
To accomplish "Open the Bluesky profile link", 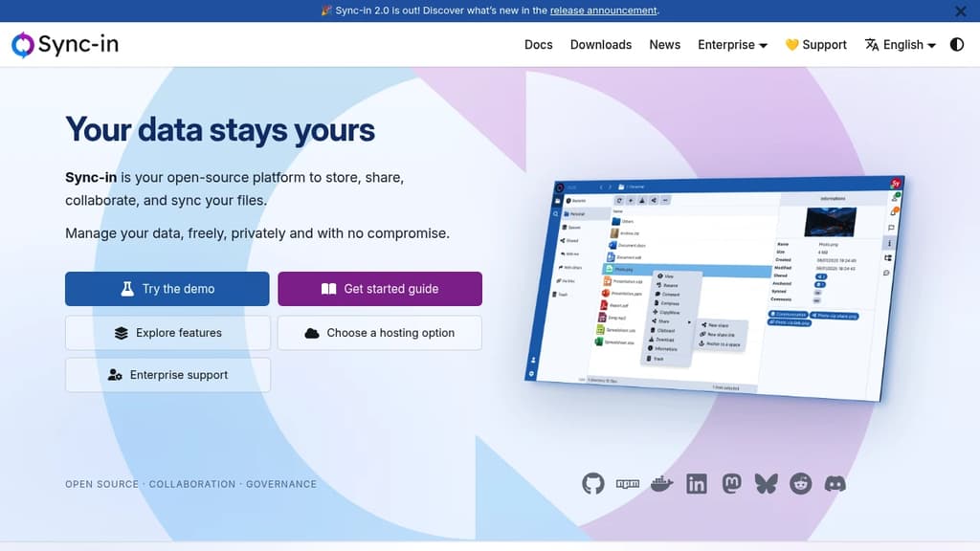I will pyautogui.click(x=766, y=483).
